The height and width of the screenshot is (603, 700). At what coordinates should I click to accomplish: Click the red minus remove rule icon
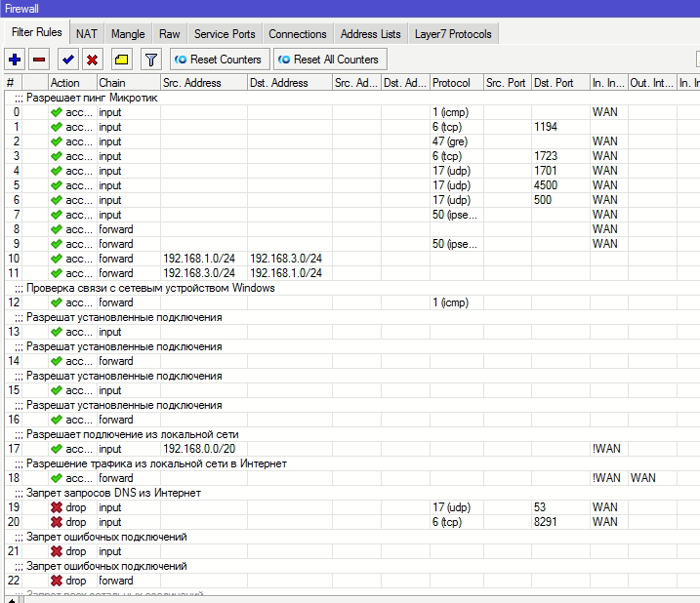[39, 60]
